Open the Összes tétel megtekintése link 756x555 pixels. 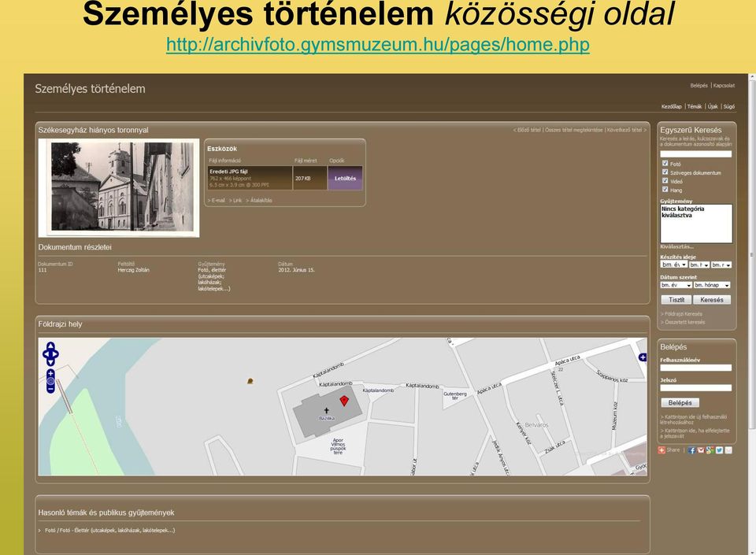[x=574, y=130]
